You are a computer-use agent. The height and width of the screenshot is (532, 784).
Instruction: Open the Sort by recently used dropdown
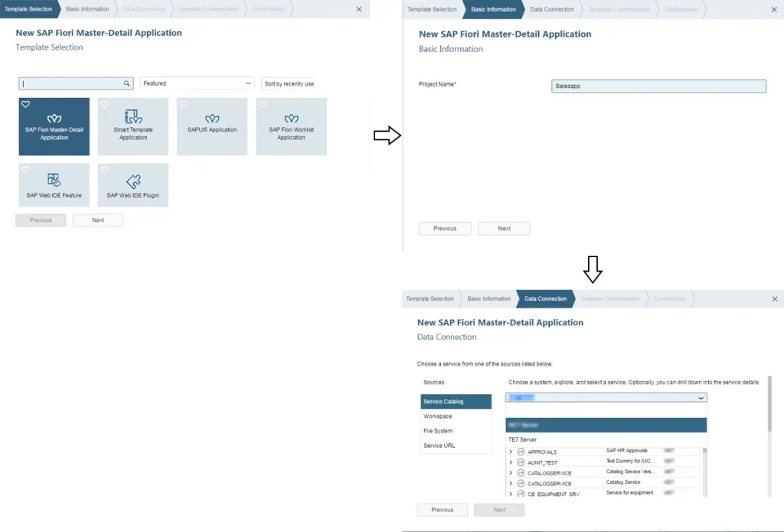pyautogui.click(x=289, y=83)
